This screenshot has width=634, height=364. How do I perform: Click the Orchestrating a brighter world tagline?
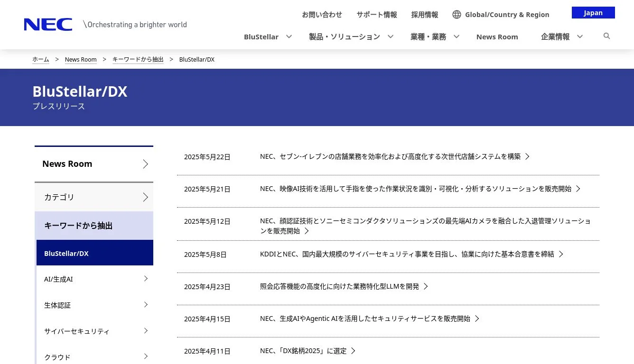[135, 25]
